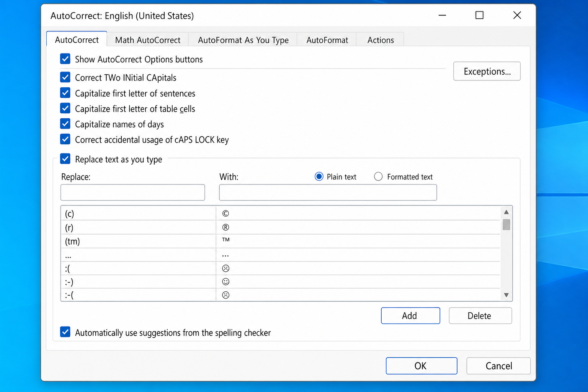The image size is (588, 392).
Task: Click the Delete button
Action: pos(480,315)
